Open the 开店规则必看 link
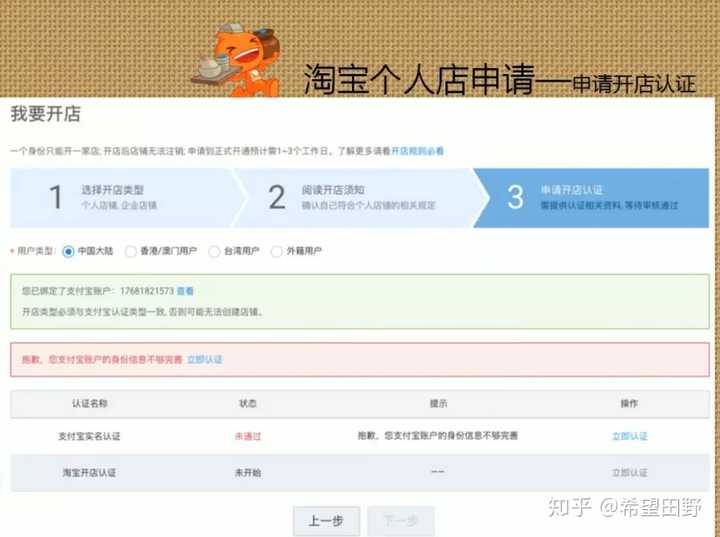This screenshot has height=537, width=720. click(x=417, y=151)
